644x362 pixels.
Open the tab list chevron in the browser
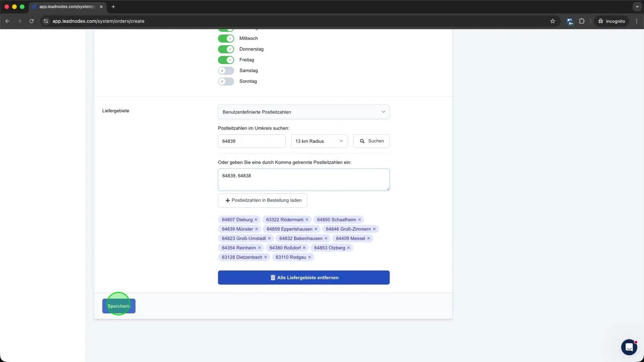pos(637,6)
